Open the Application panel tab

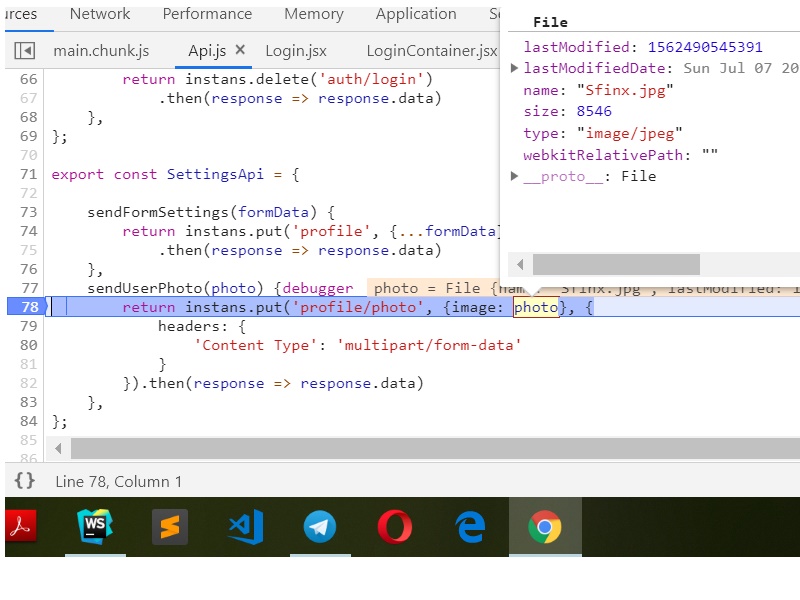[416, 14]
